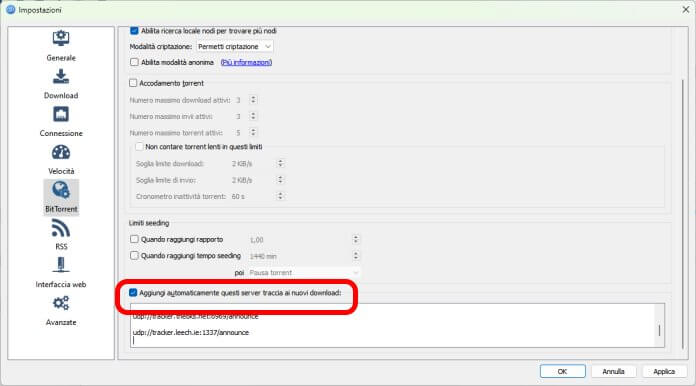This screenshot has width=696, height=386.
Task: Toggle Abilita ricerca locale nodi checkbox
Action: pos(134,31)
